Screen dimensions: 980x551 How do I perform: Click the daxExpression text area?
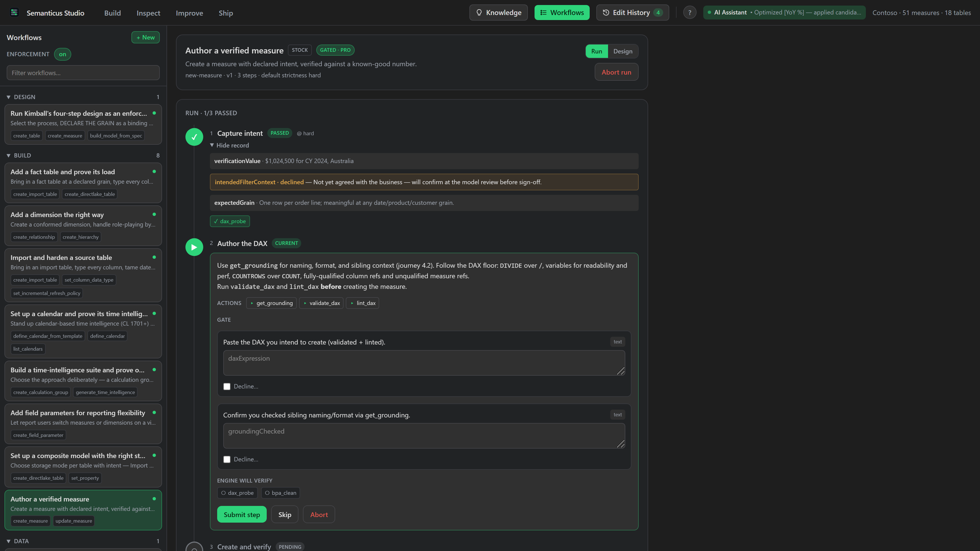424,363
